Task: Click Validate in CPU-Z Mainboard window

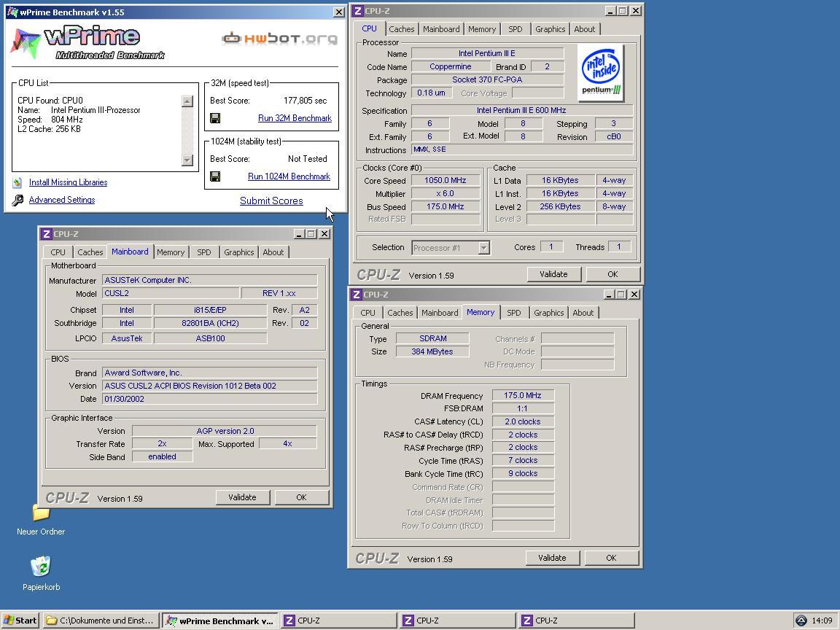Action: (242, 498)
